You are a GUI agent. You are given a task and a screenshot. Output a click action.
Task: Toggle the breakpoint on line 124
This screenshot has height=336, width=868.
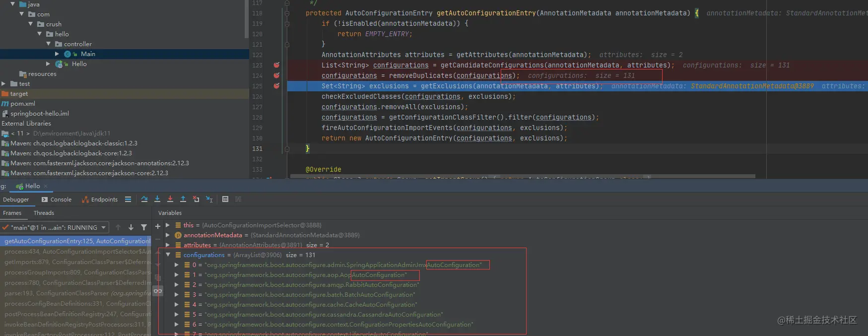pyautogui.click(x=276, y=75)
